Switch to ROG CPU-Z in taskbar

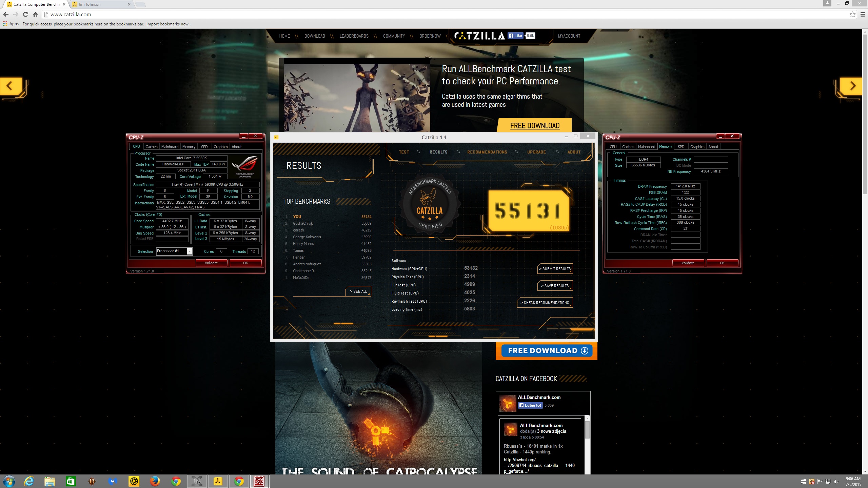[x=259, y=481]
